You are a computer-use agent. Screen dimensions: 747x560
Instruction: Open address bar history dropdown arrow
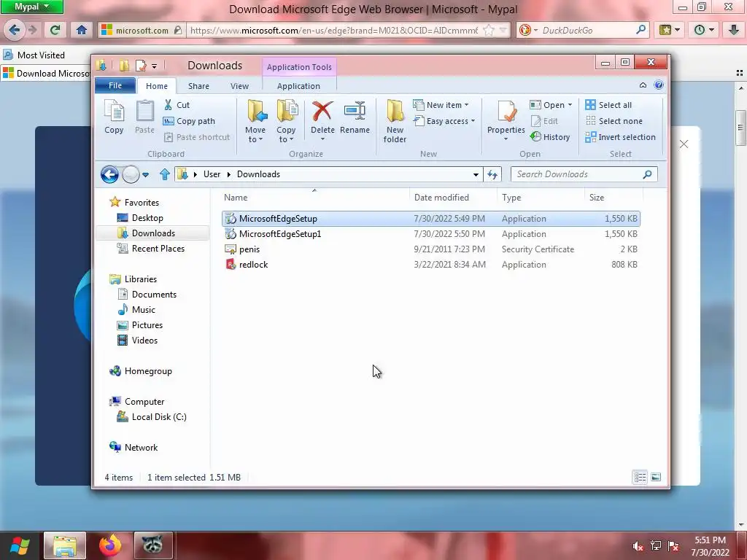tap(476, 174)
